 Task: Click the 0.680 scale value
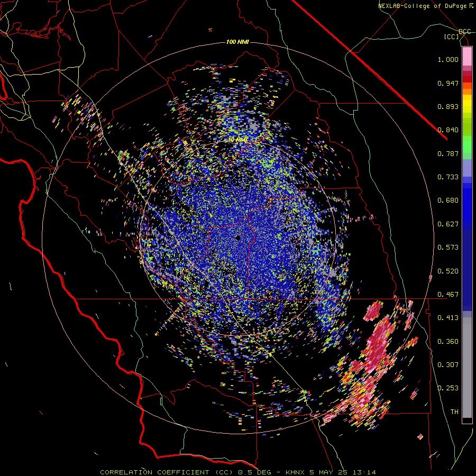click(x=448, y=200)
